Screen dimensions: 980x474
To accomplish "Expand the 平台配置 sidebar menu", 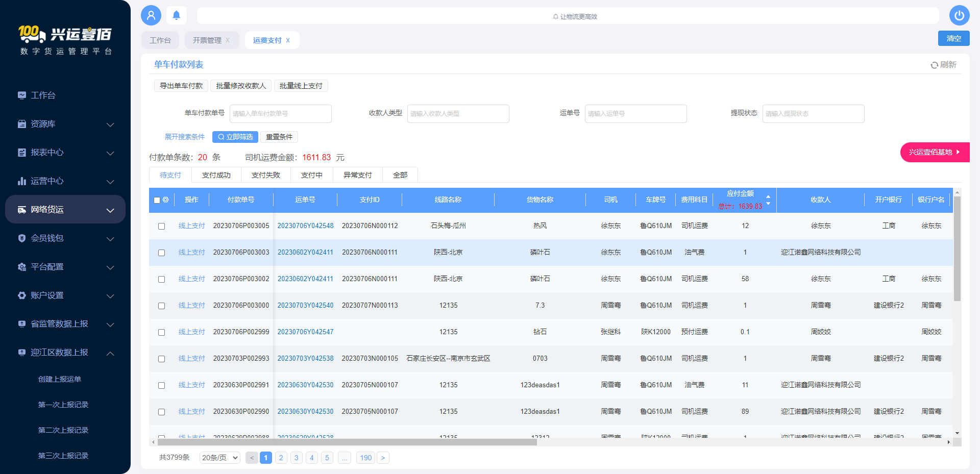I will (x=110, y=267).
